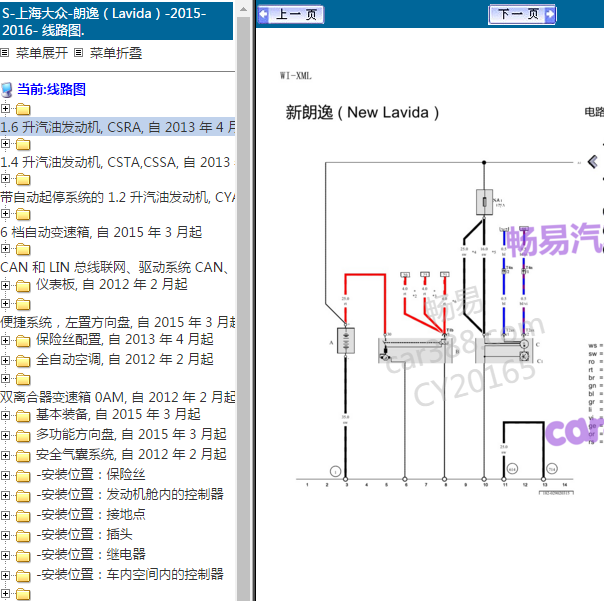Expand the 6 档自动变速箱 node

click(5, 213)
